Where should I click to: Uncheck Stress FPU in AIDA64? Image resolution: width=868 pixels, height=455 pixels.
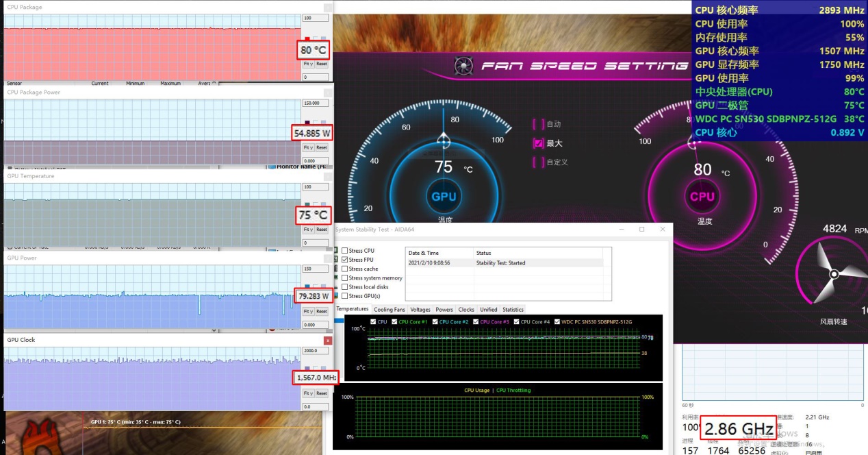point(344,260)
